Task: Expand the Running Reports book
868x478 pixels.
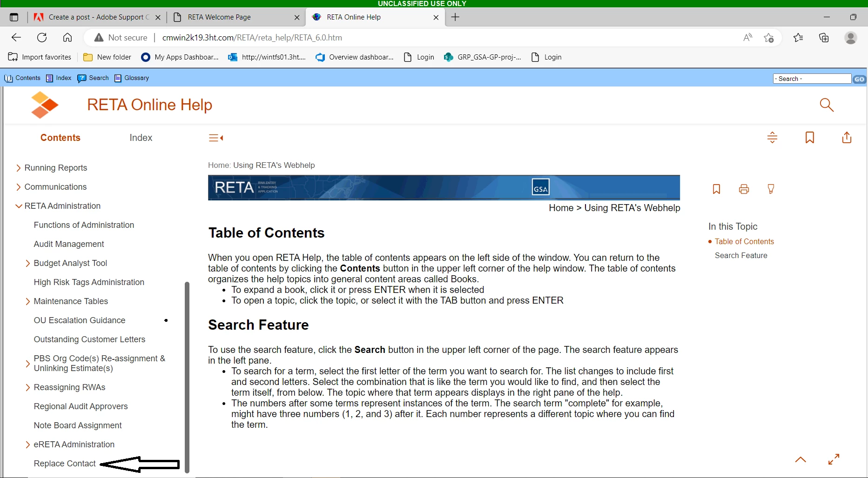Action: [19, 168]
